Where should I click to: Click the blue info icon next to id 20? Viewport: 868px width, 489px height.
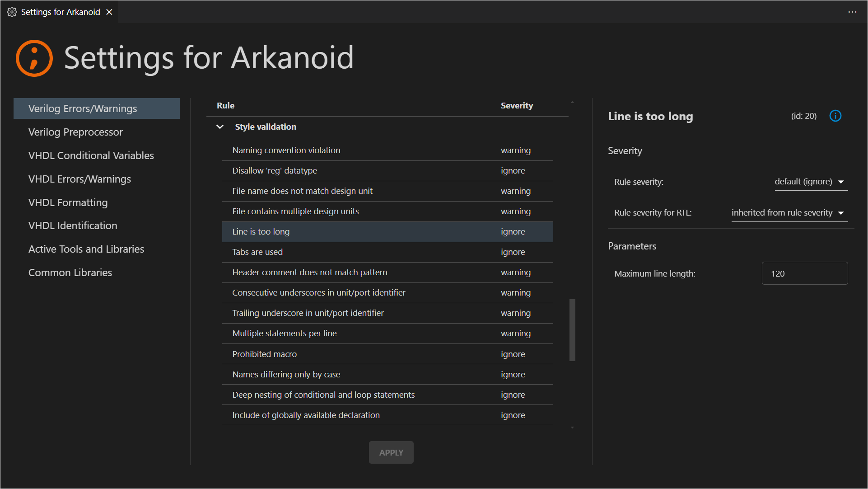point(835,116)
